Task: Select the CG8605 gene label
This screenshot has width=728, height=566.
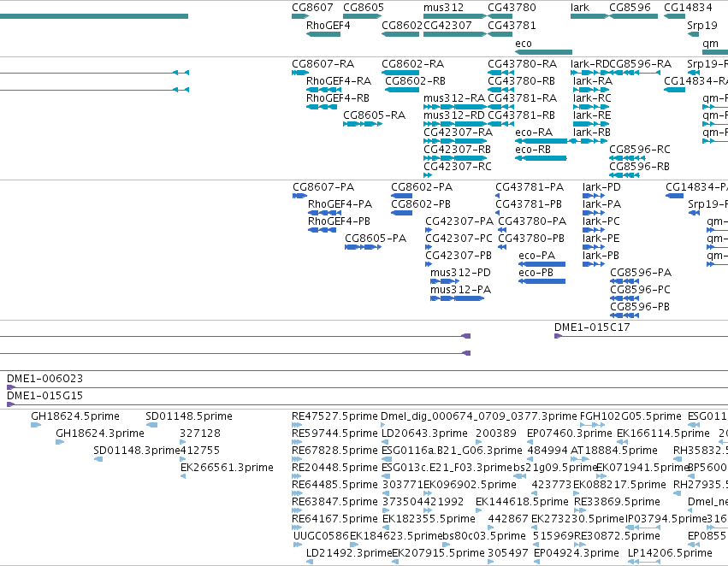Action: [364, 8]
